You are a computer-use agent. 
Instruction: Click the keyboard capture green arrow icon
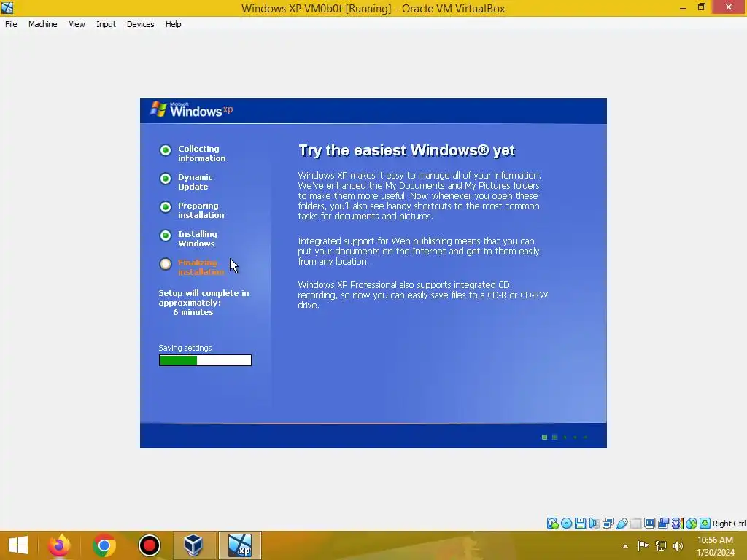tap(705, 524)
